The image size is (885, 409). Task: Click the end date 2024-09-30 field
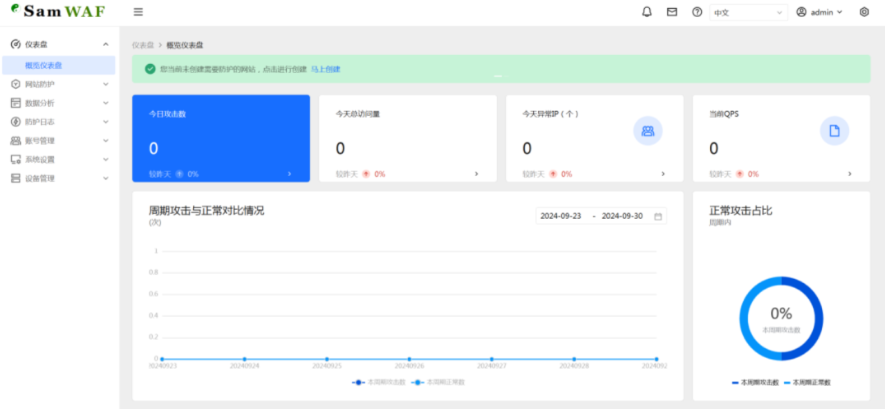pyautogui.click(x=622, y=216)
